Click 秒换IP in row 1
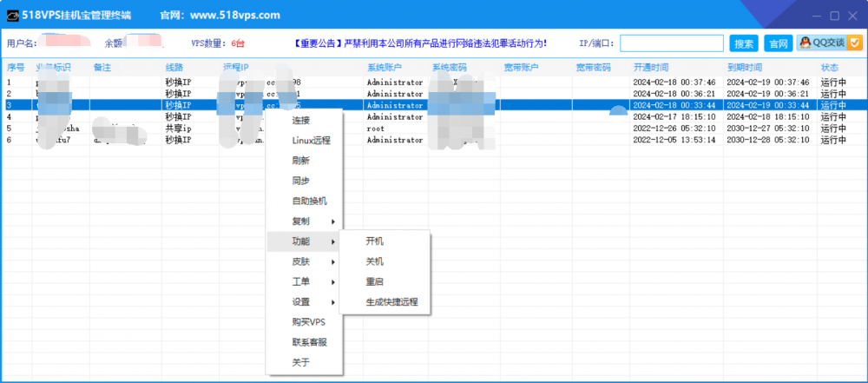Image resolution: width=868 pixels, height=383 pixels. click(x=178, y=82)
